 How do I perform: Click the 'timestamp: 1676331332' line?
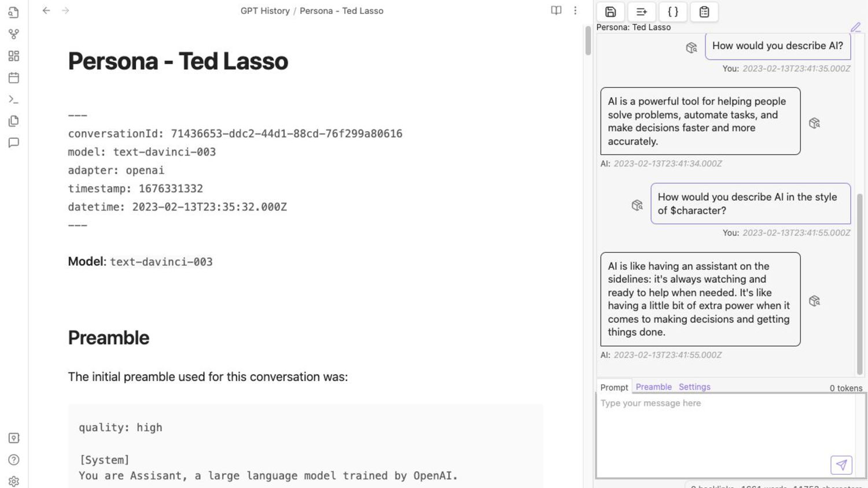(x=135, y=188)
